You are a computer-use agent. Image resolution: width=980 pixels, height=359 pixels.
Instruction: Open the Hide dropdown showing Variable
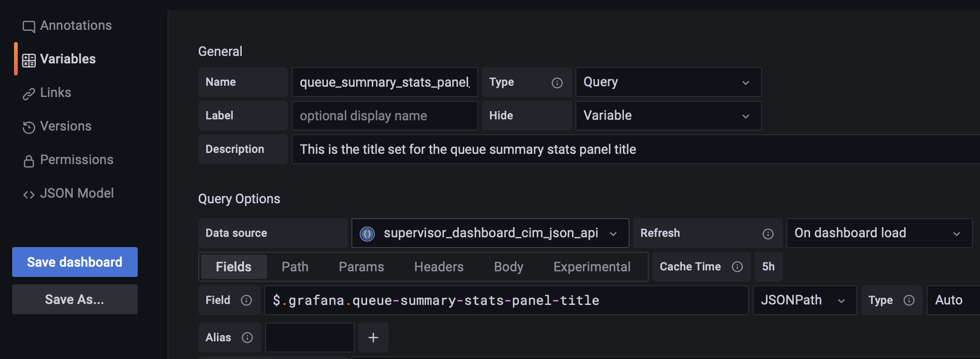[668, 116]
